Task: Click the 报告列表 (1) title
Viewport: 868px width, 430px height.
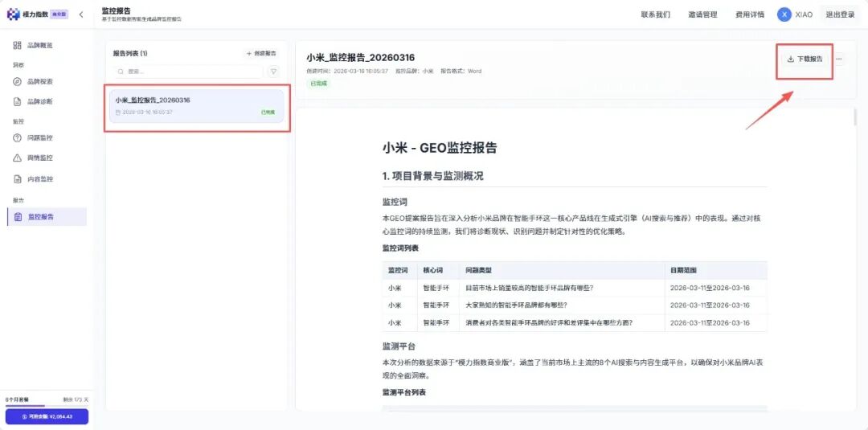Action: 130,54
